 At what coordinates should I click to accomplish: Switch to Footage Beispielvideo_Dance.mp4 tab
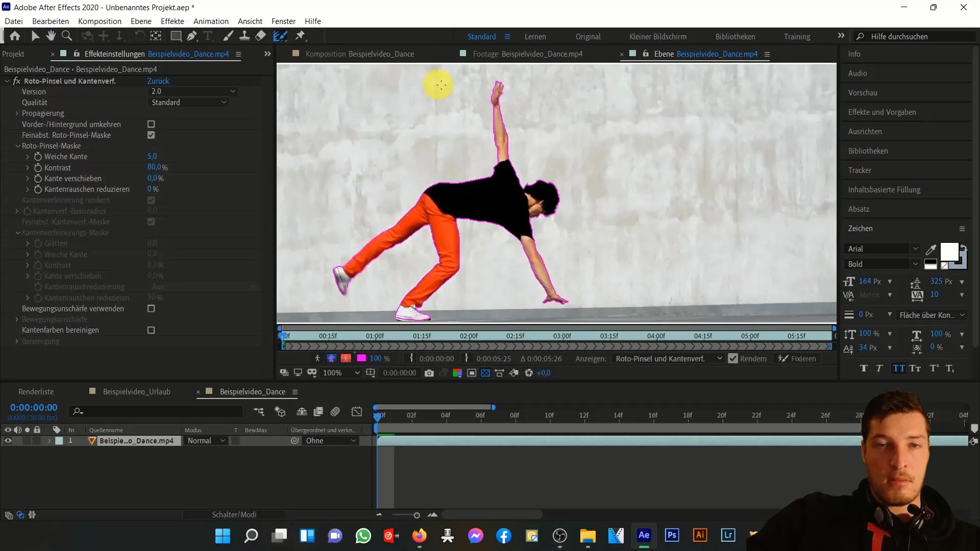tap(527, 54)
